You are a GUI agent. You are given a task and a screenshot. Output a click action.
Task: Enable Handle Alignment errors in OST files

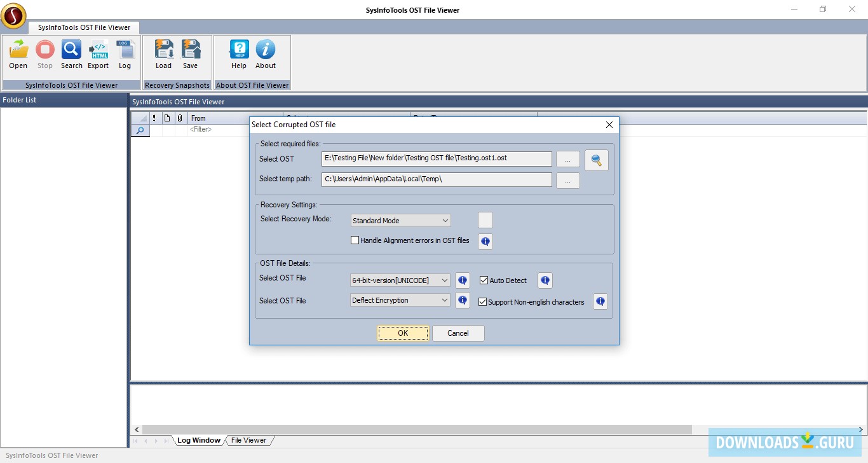[x=355, y=240]
